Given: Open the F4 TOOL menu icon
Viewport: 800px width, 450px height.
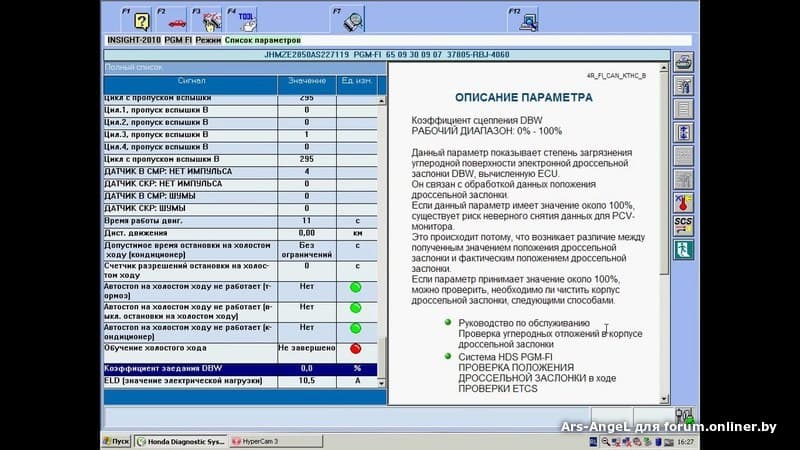Looking at the screenshot, I should (x=245, y=20).
